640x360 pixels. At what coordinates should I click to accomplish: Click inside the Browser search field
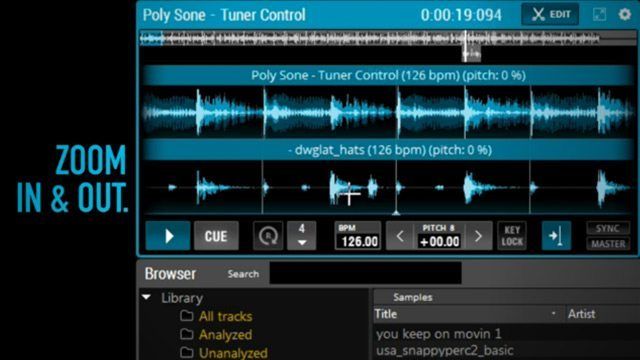[365, 273]
